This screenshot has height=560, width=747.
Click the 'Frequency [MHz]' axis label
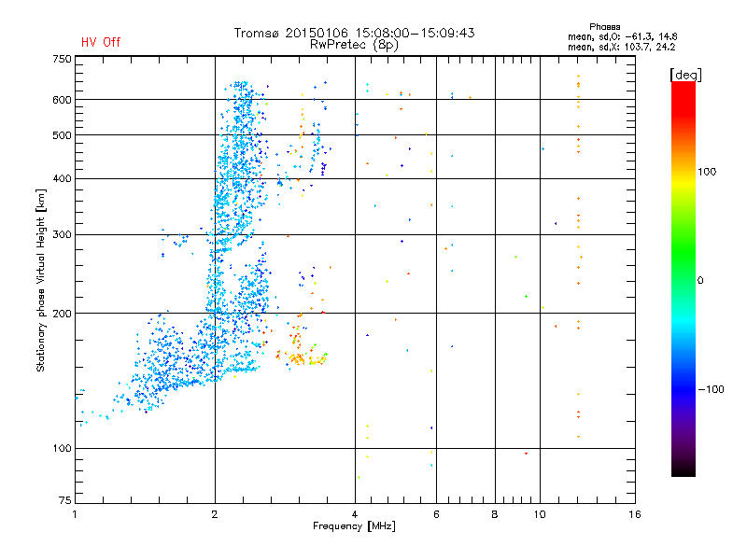pyautogui.click(x=354, y=526)
